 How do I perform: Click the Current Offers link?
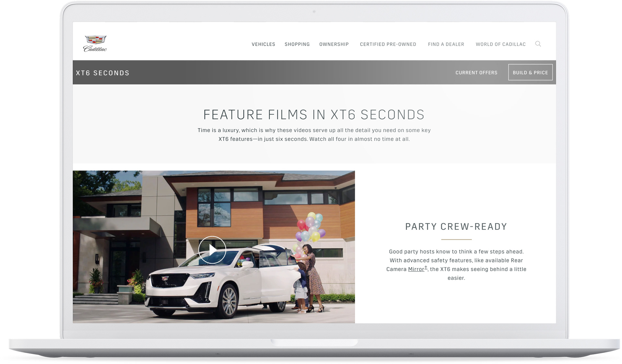pos(476,73)
